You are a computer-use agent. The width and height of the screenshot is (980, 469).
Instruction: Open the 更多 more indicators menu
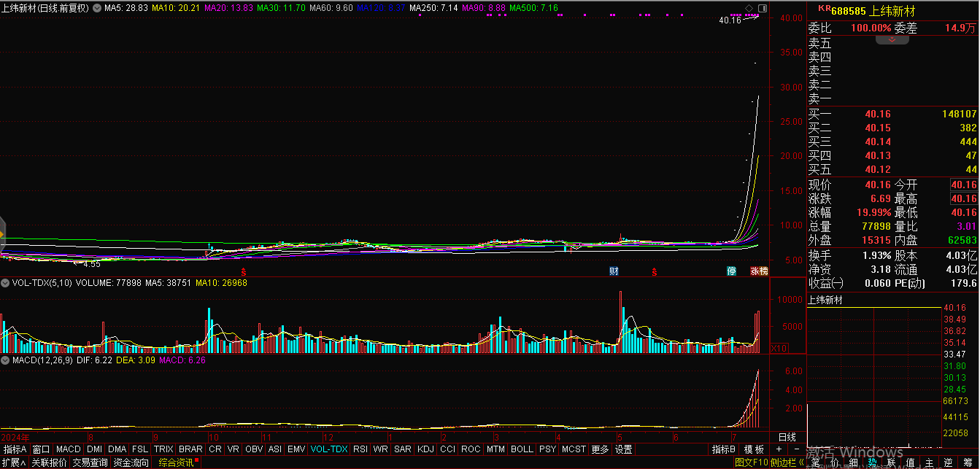coord(600,449)
